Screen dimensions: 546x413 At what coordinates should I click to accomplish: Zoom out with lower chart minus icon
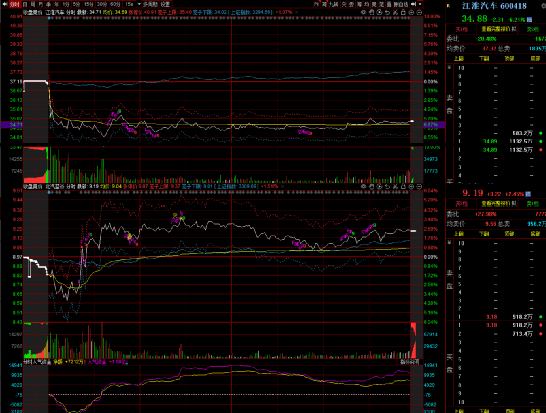[x=419, y=187]
